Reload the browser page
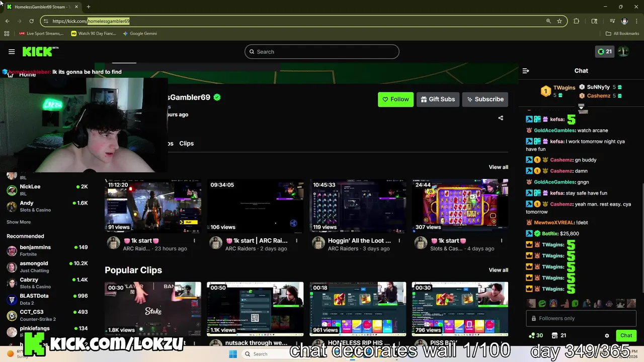644x362 pixels. pyautogui.click(x=31, y=21)
